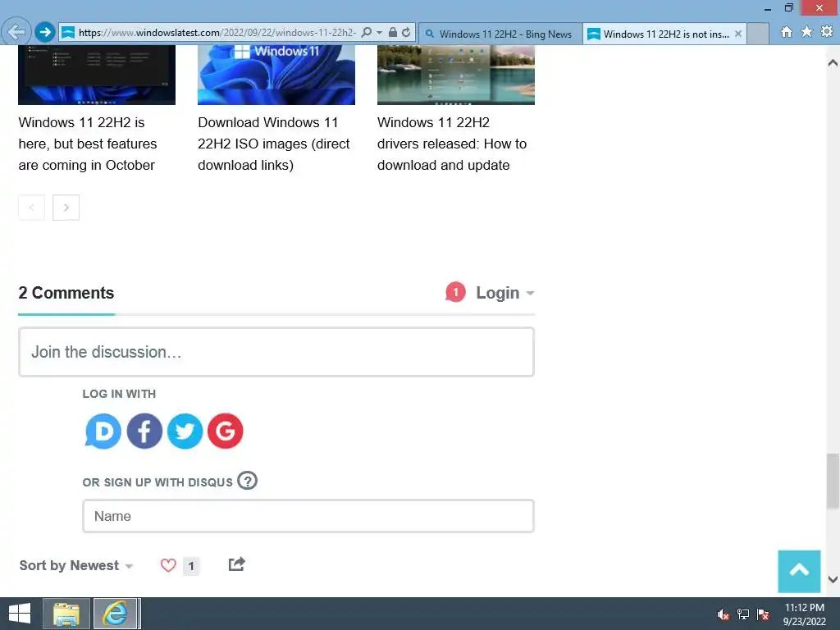Click the Home icon in browser toolbar
The height and width of the screenshot is (630, 840).
tap(787, 32)
